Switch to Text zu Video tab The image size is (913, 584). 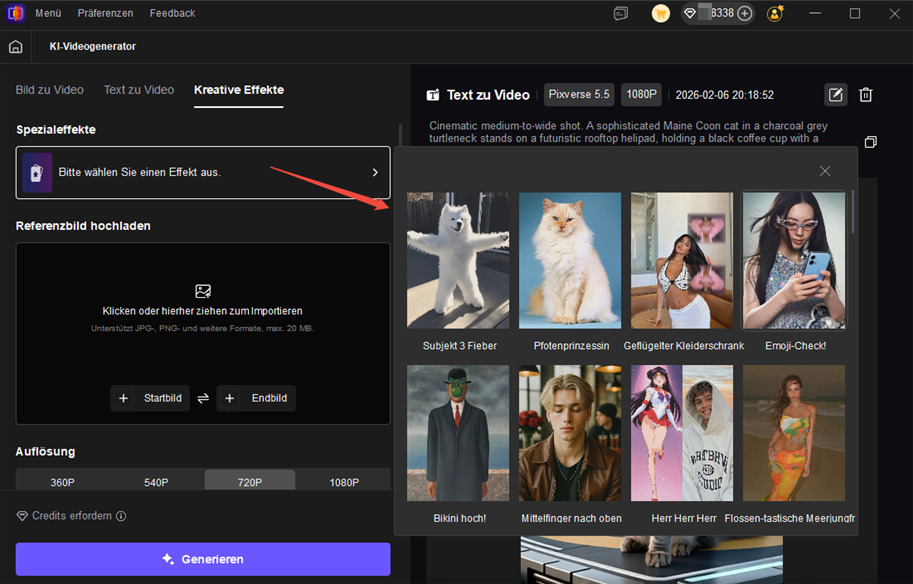pyautogui.click(x=139, y=90)
